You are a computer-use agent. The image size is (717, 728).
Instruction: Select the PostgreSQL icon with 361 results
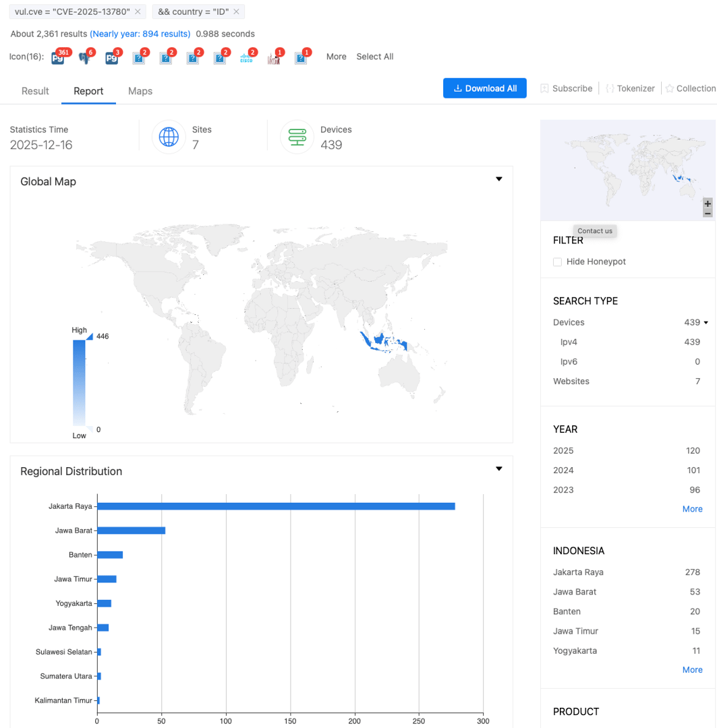click(57, 57)
